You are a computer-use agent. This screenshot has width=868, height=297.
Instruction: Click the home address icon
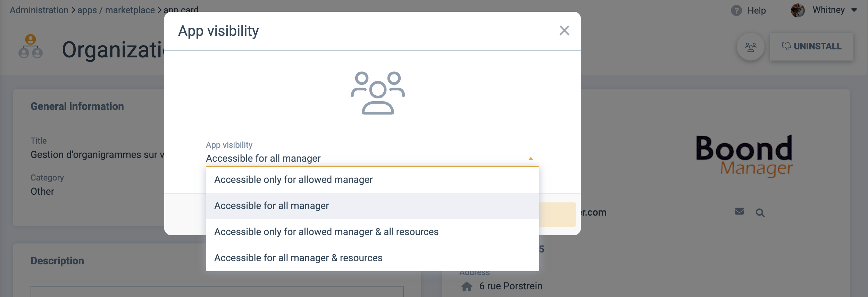tap(467, 286)
